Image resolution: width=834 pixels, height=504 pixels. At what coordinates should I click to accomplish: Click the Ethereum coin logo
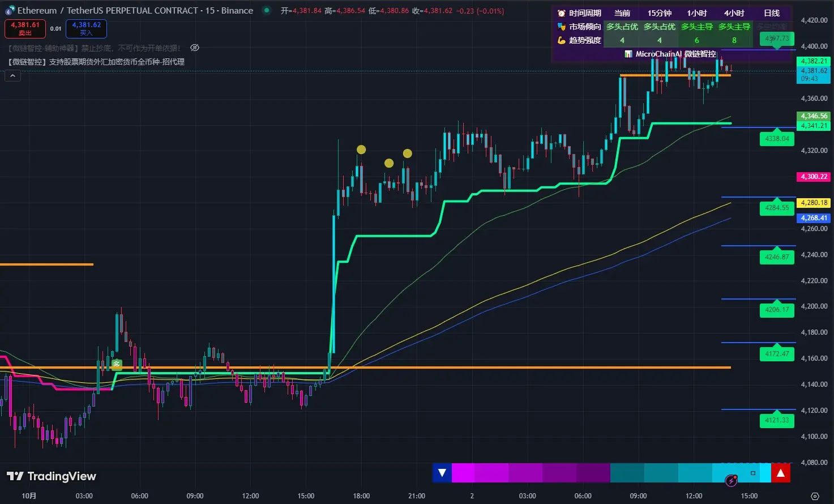[10, 11]
